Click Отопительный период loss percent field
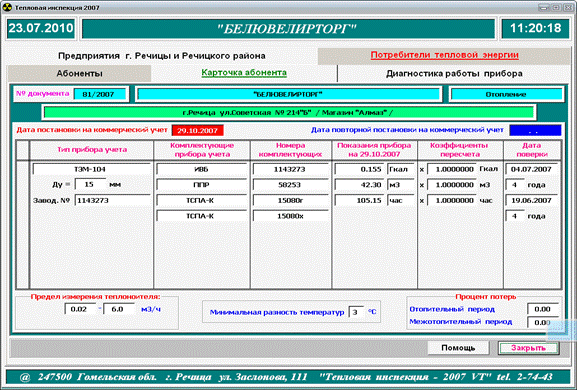577x390 pixels. tap(543, 309)
